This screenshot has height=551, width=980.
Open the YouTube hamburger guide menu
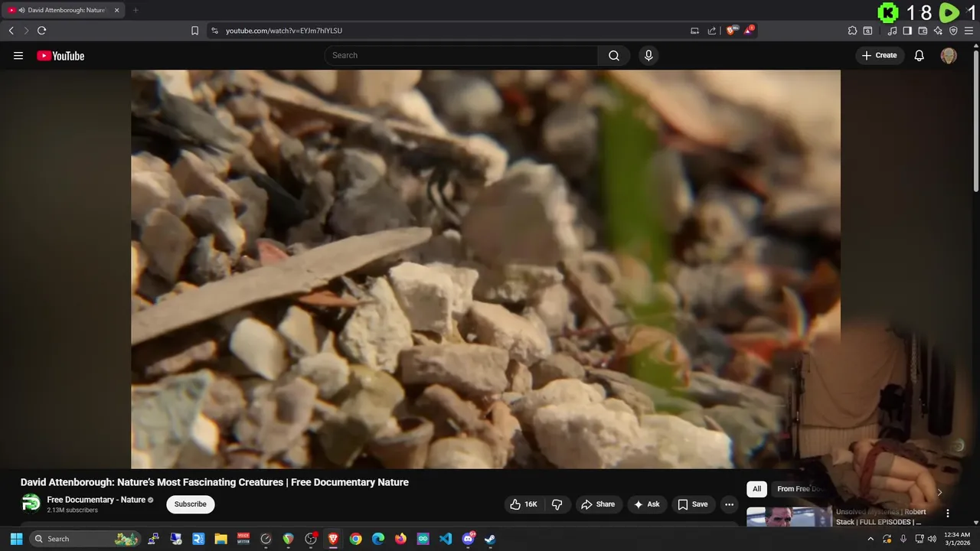point(18,56)
